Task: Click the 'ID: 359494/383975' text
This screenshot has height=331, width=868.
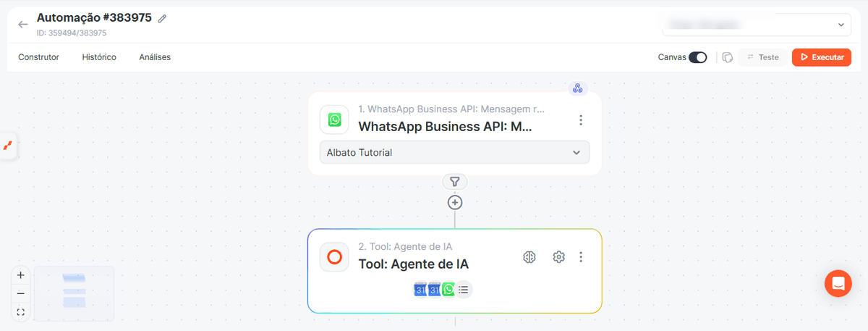Action: (x=72, y=33)
